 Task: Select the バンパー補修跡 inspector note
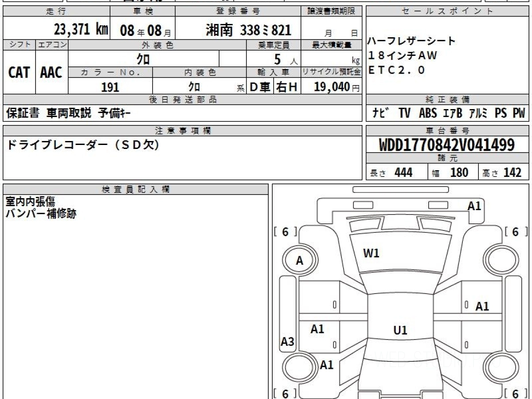click(41, 214)
